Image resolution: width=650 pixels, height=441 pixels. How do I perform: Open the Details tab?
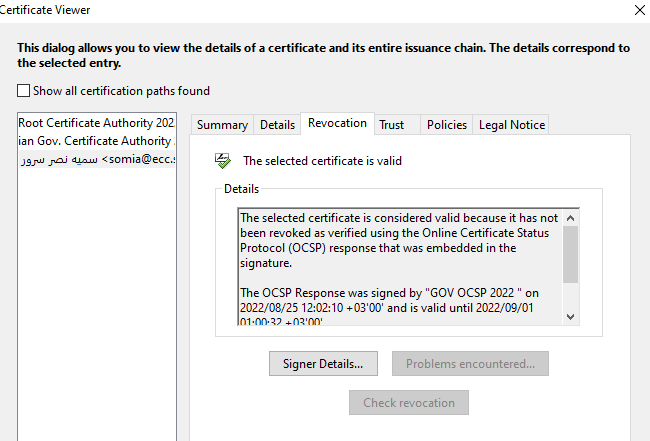(277, 125)
